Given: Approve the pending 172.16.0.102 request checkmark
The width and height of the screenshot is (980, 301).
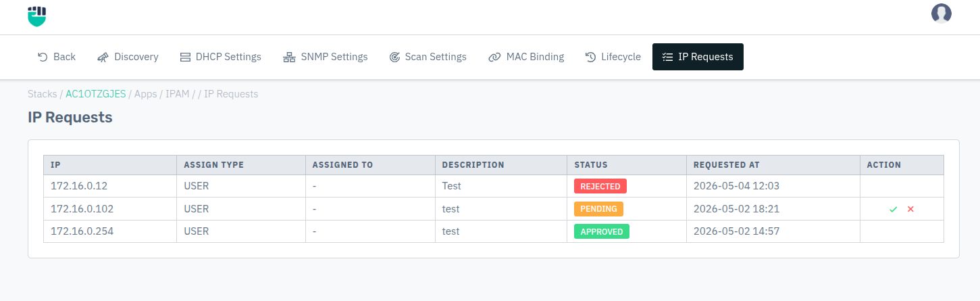Looking at the screenshot, I should [893, 209].
